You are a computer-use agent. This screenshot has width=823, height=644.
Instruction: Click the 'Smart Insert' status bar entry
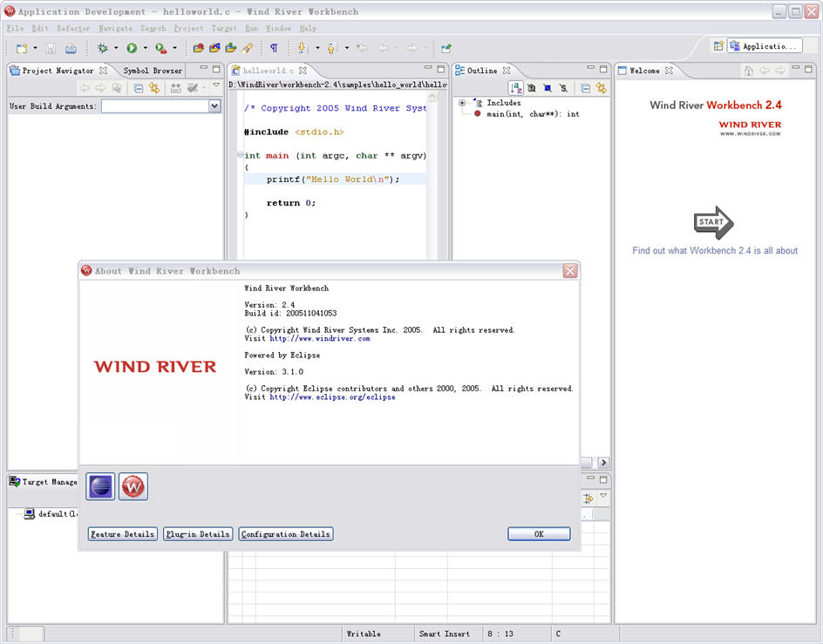pos(445,634)
